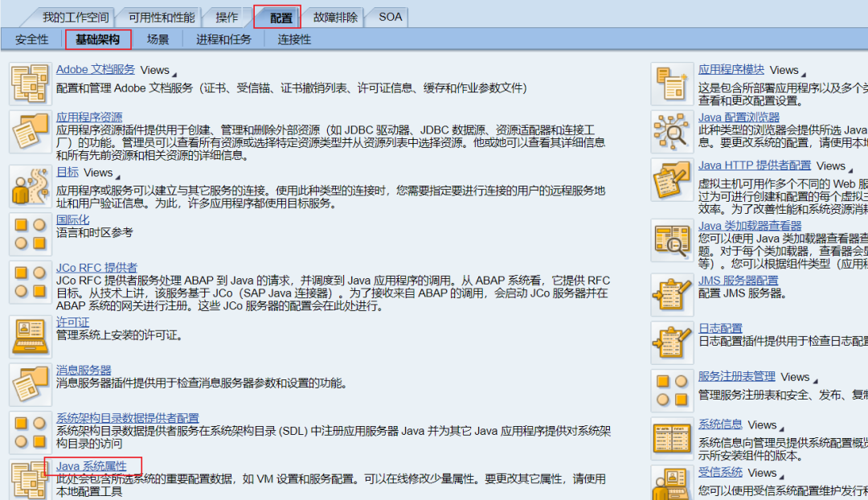Screen dimensions: 868x500
Task: Open the 场景 sub-tab
Action: coord(158,40)
